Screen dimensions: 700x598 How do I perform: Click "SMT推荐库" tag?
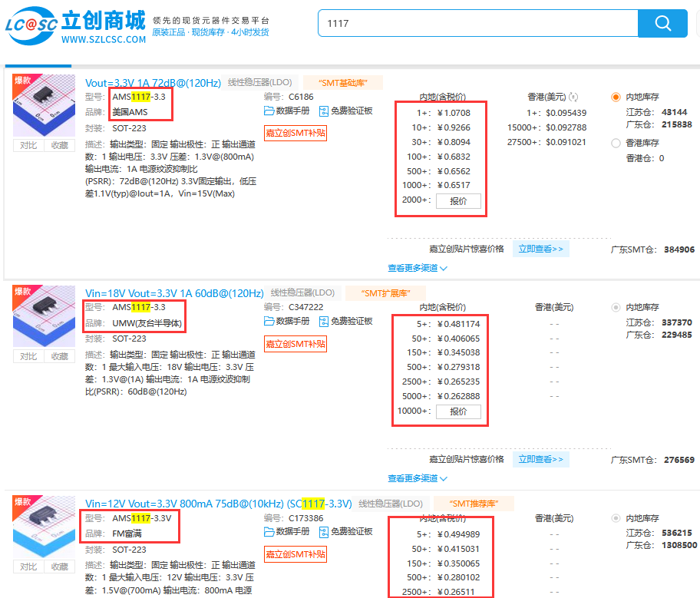474,504
